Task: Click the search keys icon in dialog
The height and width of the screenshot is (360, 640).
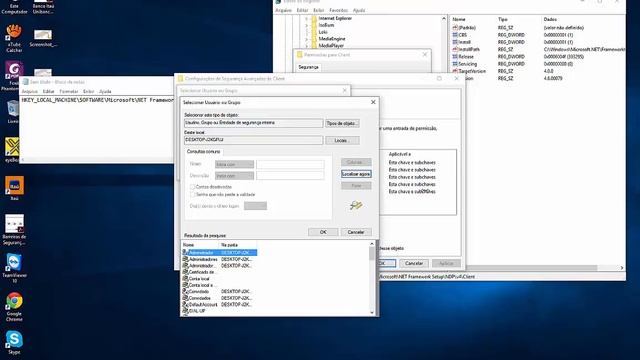Action: (356, 205)
